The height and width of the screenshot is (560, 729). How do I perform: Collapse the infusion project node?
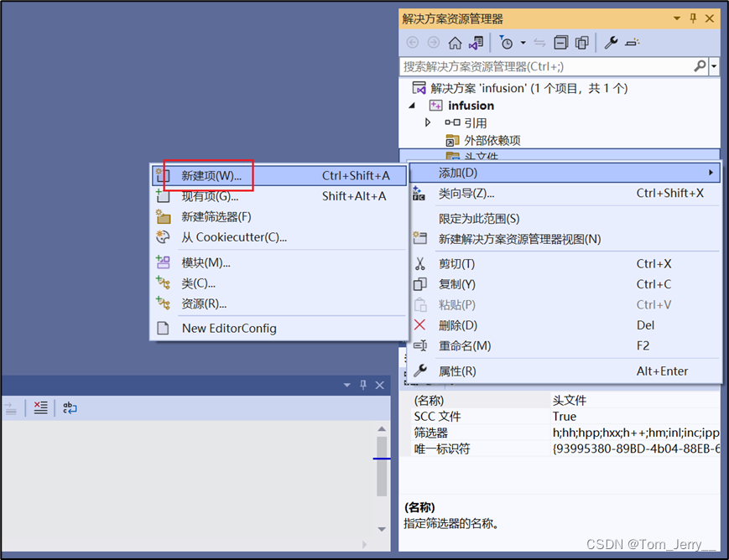click(x=412, y=106)
